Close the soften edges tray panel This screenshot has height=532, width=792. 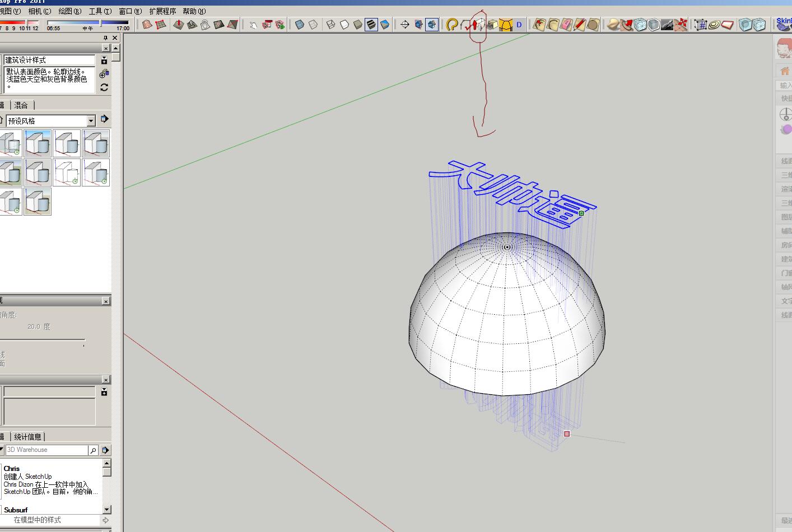point(106,301)
